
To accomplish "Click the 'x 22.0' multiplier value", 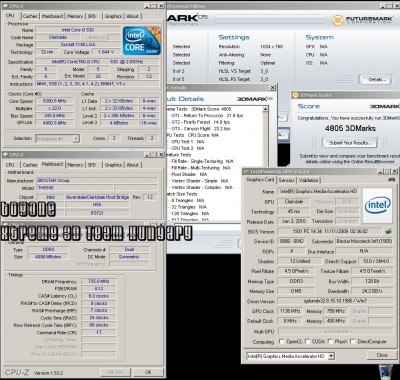I will pyautogui.click(x=55, y=108).
